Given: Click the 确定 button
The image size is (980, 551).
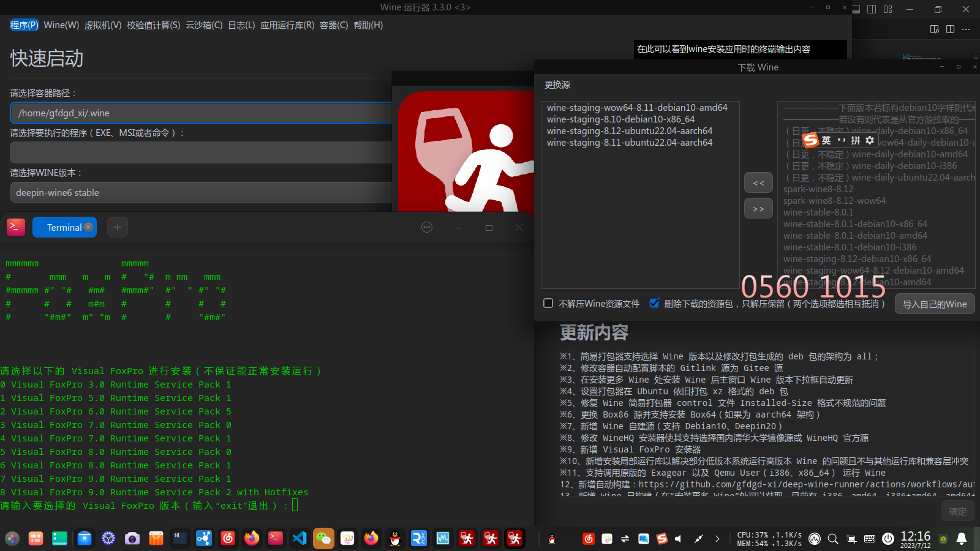Looking at the screenshot, I should click(957, 511).
